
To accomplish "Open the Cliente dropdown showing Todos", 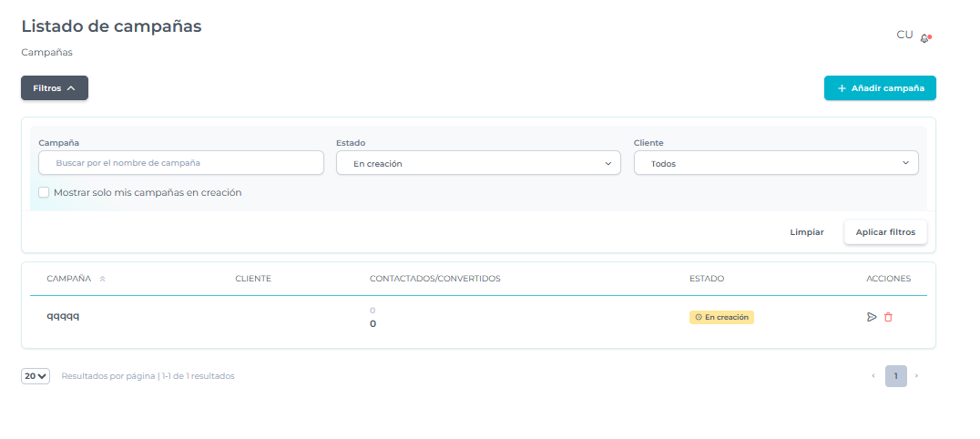I will tap(776, 163).
